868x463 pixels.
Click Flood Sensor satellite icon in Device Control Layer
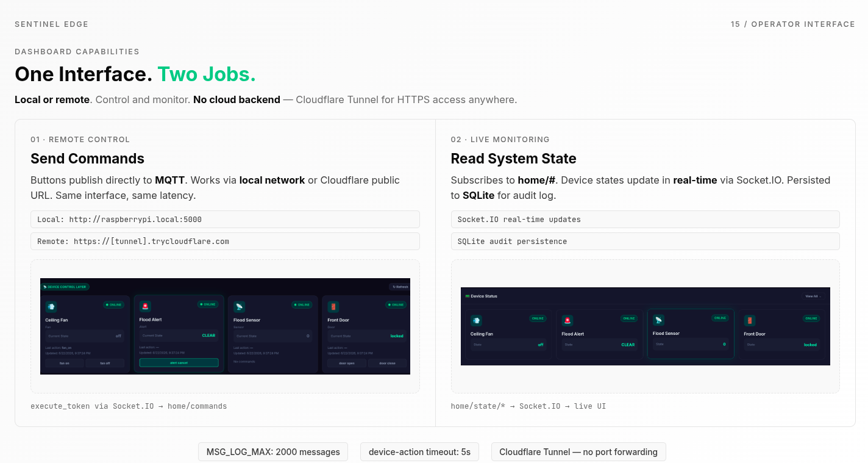point(240,307)
